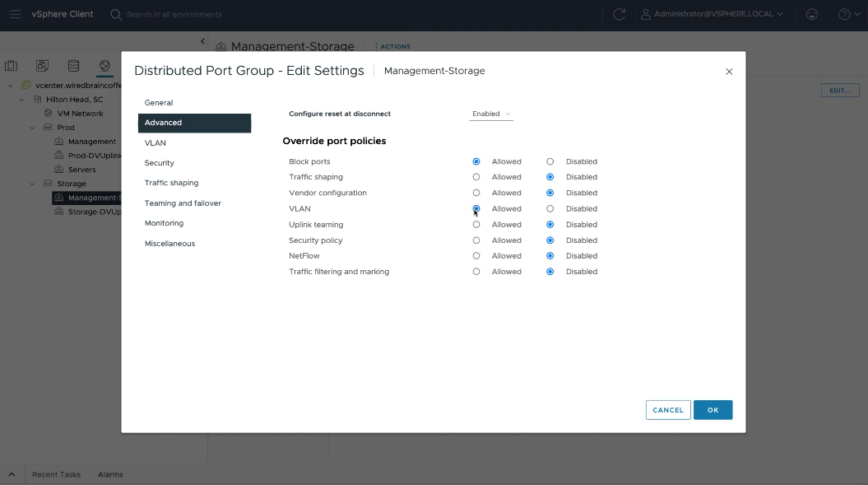
Task: Switch to Networking inventory view
Action: (104, 66)
